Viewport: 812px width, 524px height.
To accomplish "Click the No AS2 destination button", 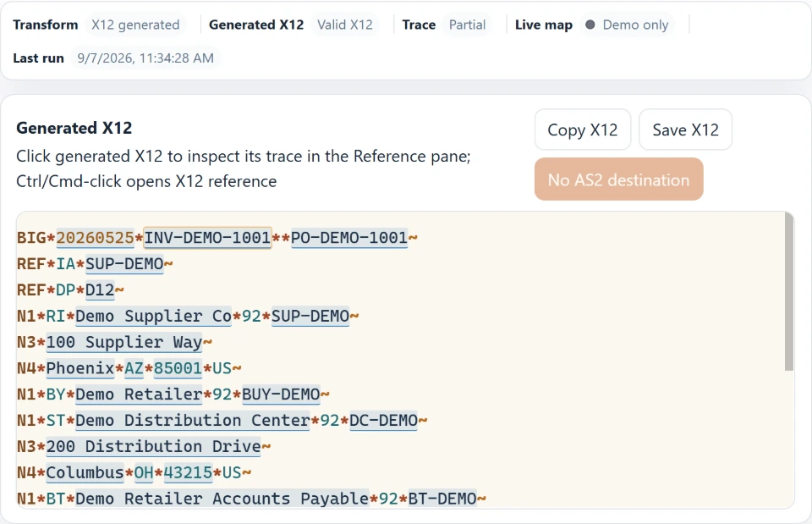I will [619, 179].
